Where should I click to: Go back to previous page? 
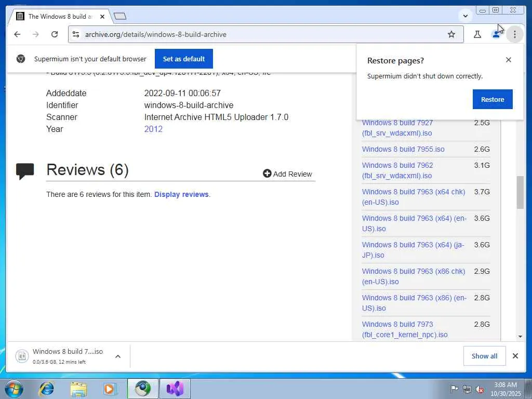tap(17, 34)
